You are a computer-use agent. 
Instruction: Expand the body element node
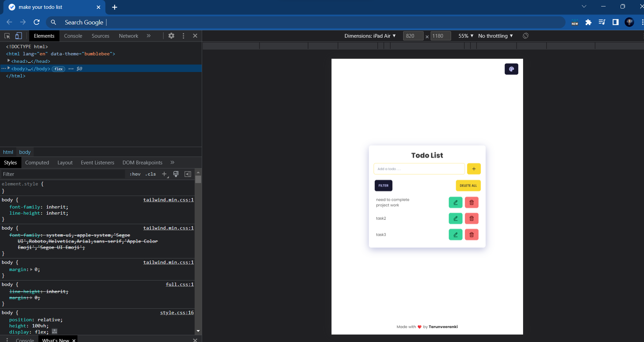point(9,68)
